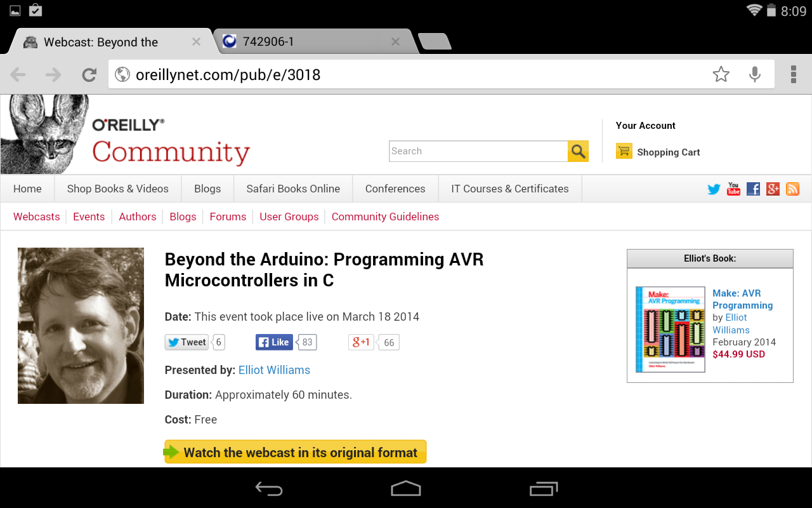The width and height of the screenshot is (812, 508).
Task: Click the 'Elliot's Book:' panel header
Action: click(x=710, y=258)
